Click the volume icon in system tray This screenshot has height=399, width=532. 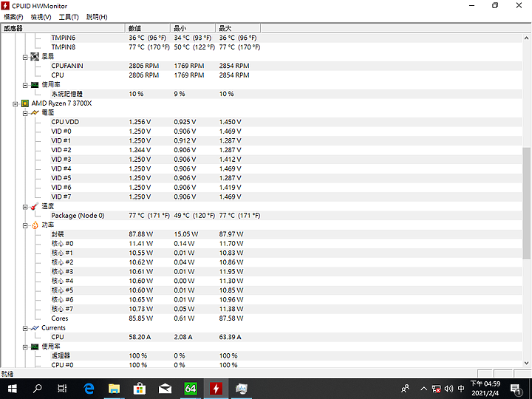click(449, 389)
